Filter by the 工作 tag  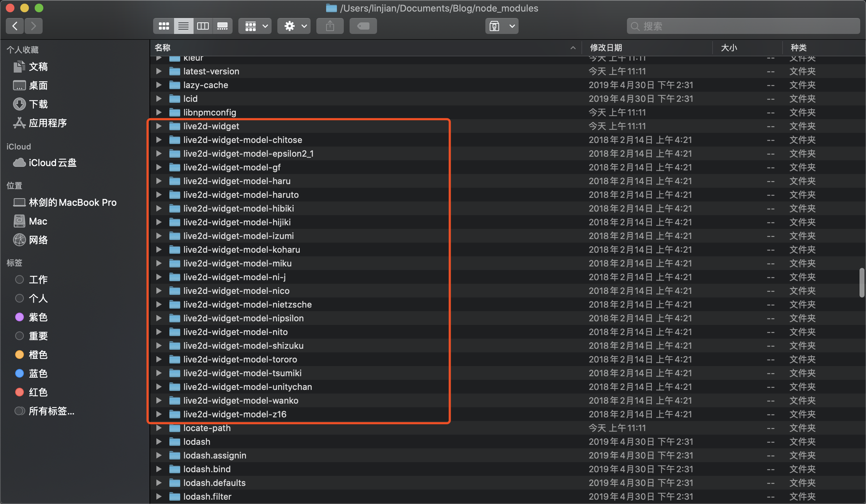31,280
